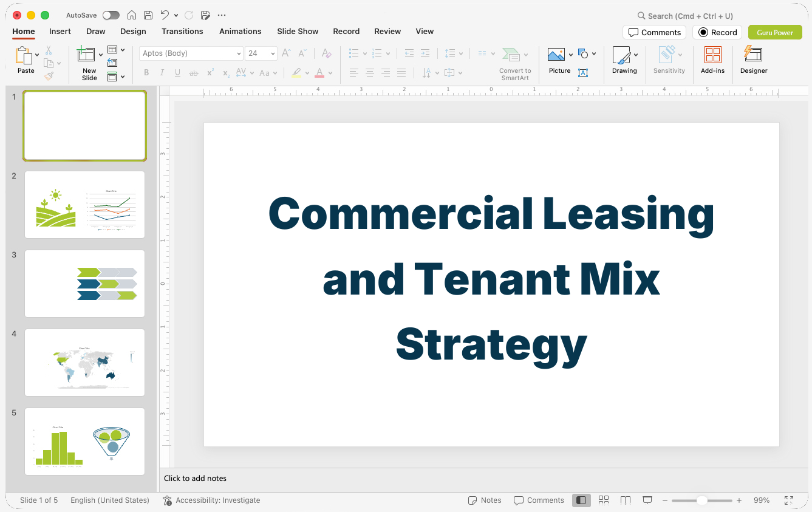Open the Transitions tab
The image size is (812, 512).
click(x=182, y=31)
